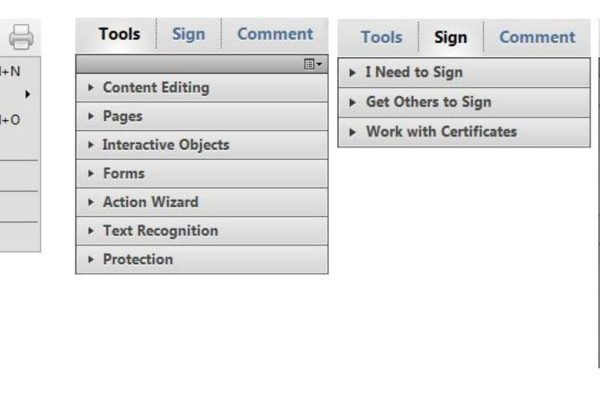Click the printer icon in the toolbar

21,38
